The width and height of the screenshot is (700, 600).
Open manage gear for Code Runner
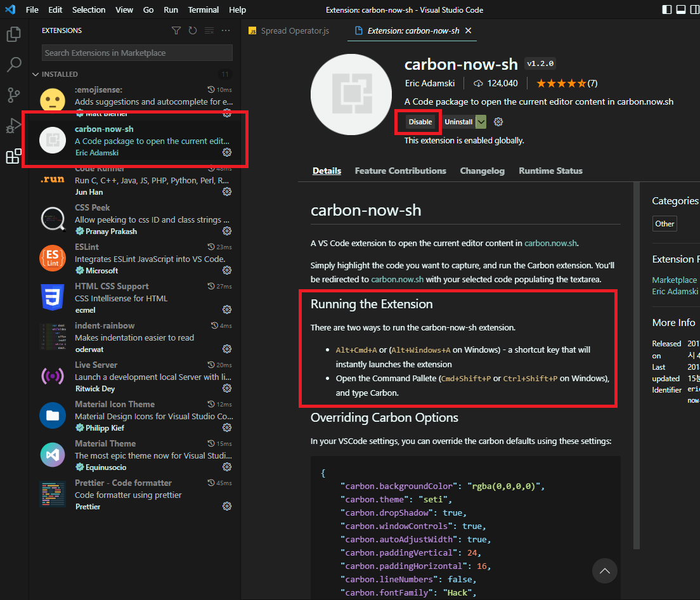[227, 192]
